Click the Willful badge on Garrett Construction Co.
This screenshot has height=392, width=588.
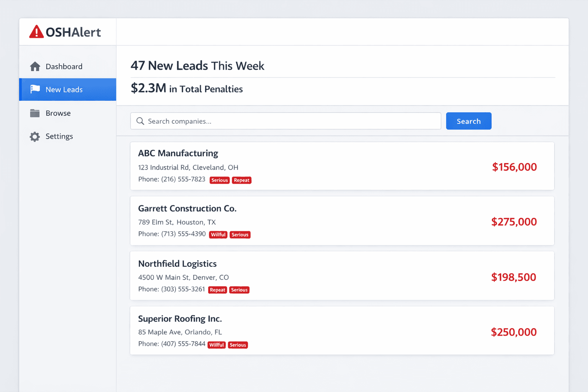click(218, 234)
